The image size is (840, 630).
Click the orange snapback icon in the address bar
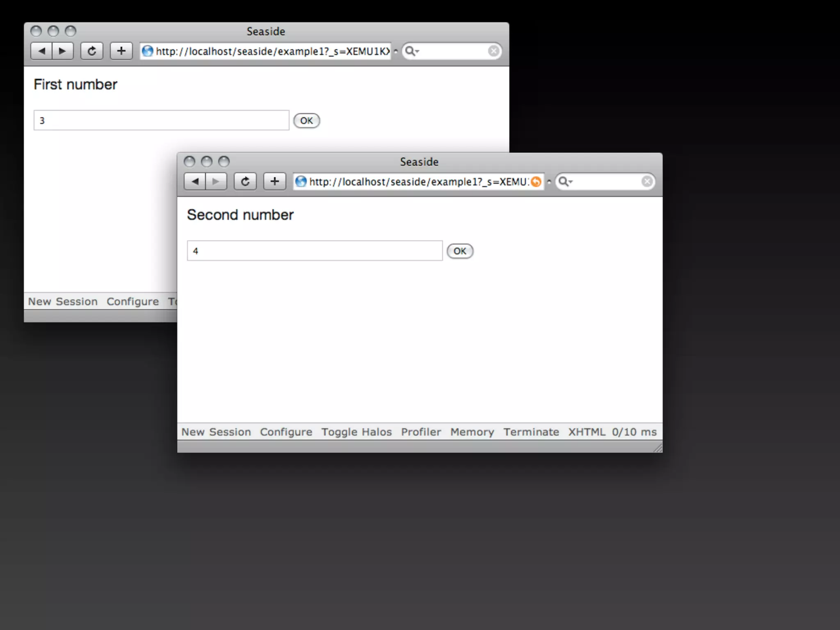[536, 182]
